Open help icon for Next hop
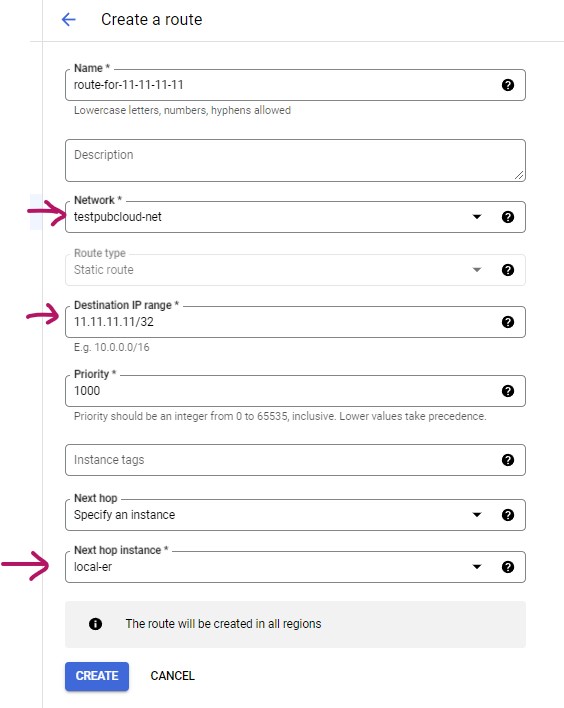 tap(508, 515)
